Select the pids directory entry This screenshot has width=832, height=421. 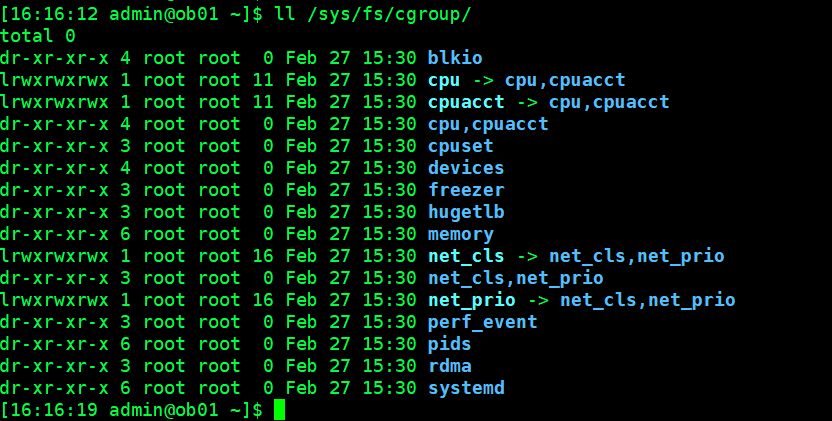point(449,344)
